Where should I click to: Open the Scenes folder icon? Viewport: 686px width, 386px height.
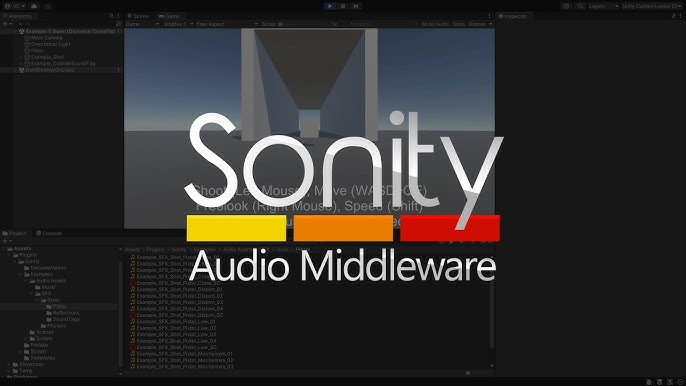click(x=32, y=332)
